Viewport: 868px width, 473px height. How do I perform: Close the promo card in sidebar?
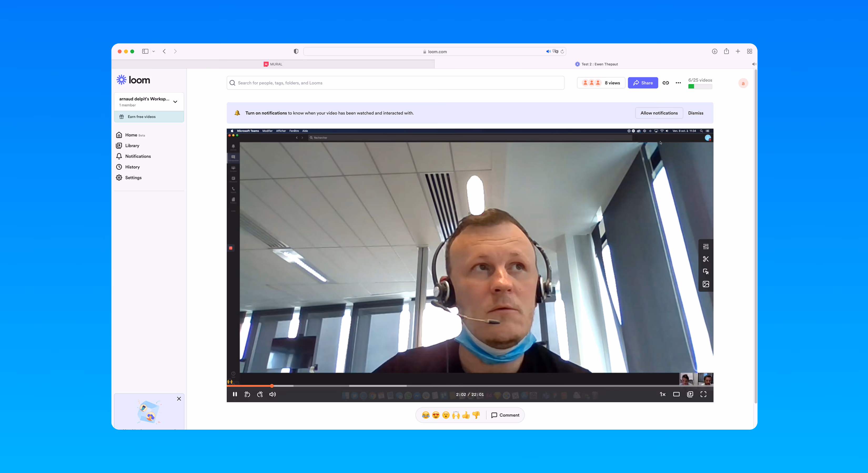coord(179,399)
